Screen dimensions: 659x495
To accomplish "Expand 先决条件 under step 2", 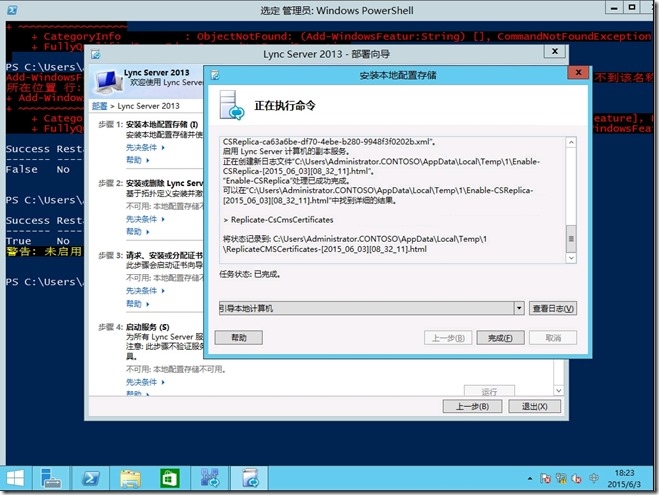I will [x=145, y=219].
